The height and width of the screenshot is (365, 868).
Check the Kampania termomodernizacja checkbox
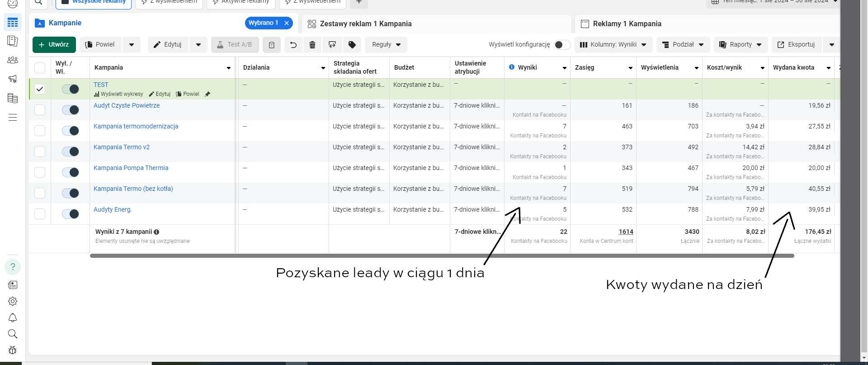point(40,131)
